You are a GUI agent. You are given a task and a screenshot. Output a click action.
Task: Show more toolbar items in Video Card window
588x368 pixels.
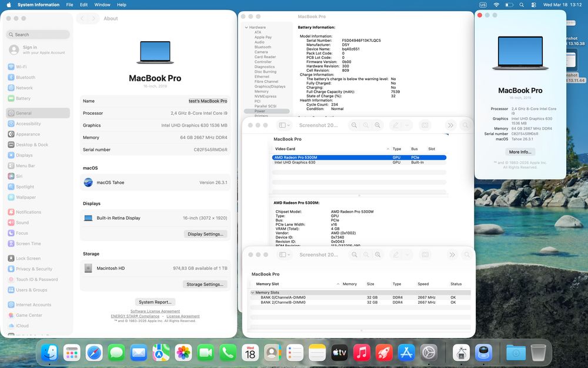450,125
